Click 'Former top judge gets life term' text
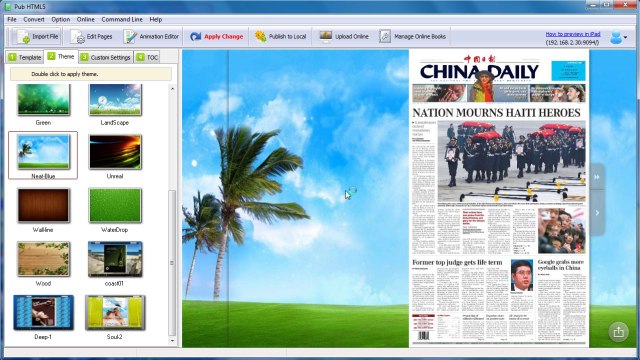The image size is (640, 360). pyautogui.click(x=457, y=262)
